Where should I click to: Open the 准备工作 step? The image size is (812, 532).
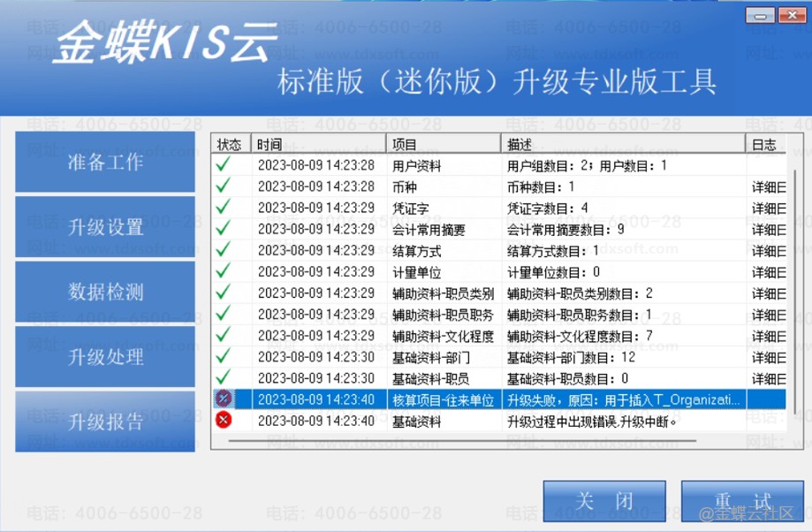click(105, 163)
